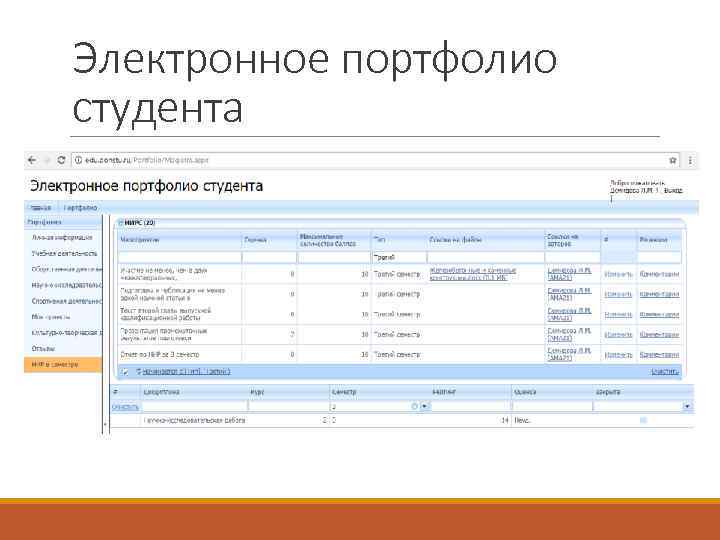The image size is (720, 540).
Task: Click the address bar showing edu.donstu.ru
Action: coord(374,160)
